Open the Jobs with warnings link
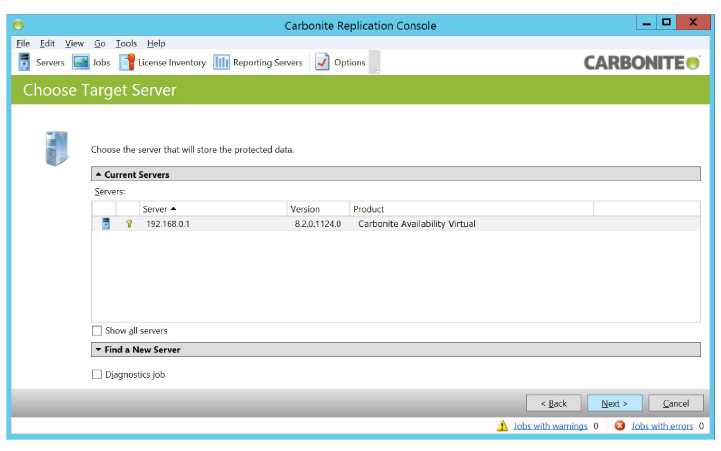721x451 pixels. point(550,426)
